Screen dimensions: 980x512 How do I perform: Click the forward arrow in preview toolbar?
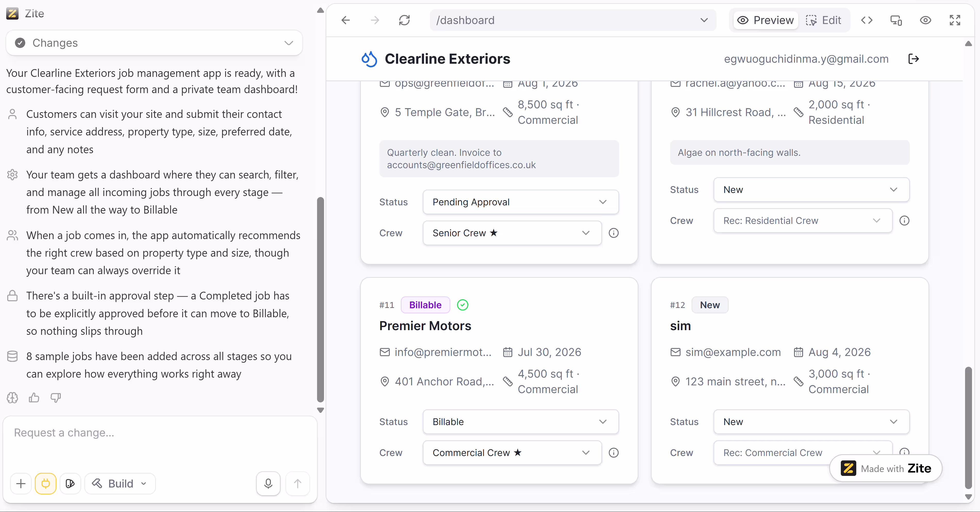point(375,20)
